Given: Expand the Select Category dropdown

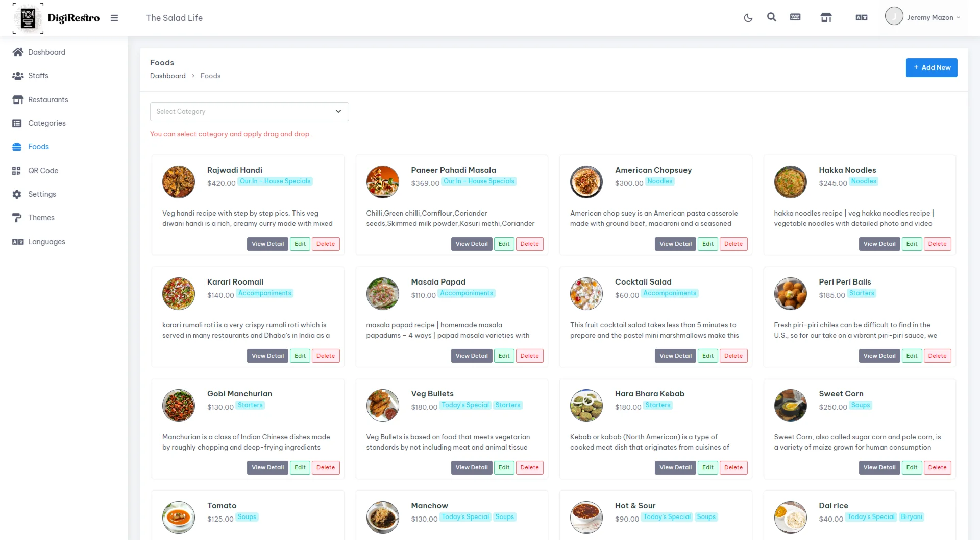Looking at the screenshot, I should 249,112.
